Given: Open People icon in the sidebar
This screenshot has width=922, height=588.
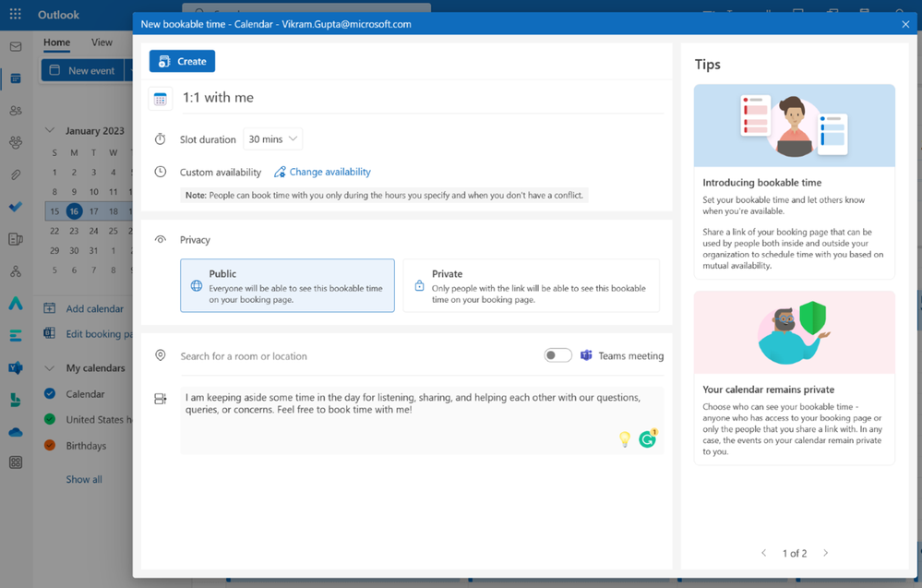Looking at the screenshot, I should click(x=16, y=111).
